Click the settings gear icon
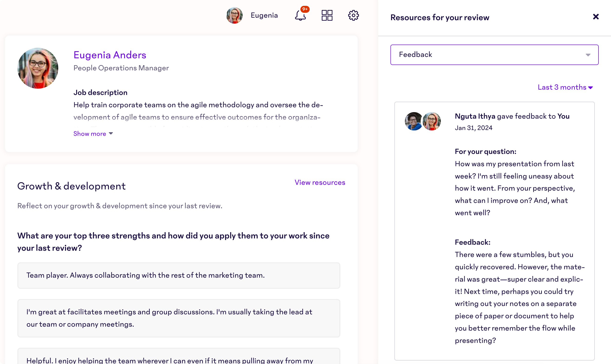Viewport: 611px width, 364px height. [x=354, y=15]
